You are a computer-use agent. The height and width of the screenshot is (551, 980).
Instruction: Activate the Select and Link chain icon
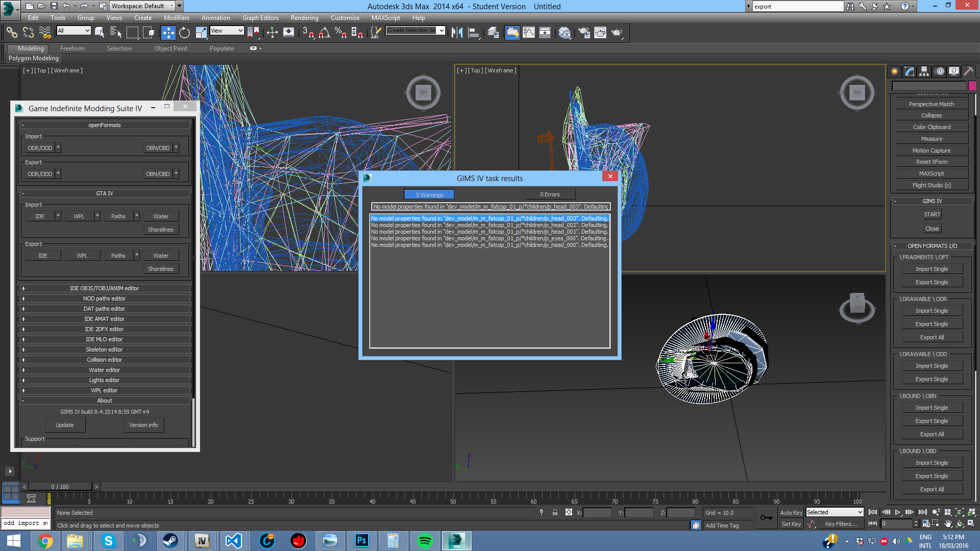[x=11, y=33]
